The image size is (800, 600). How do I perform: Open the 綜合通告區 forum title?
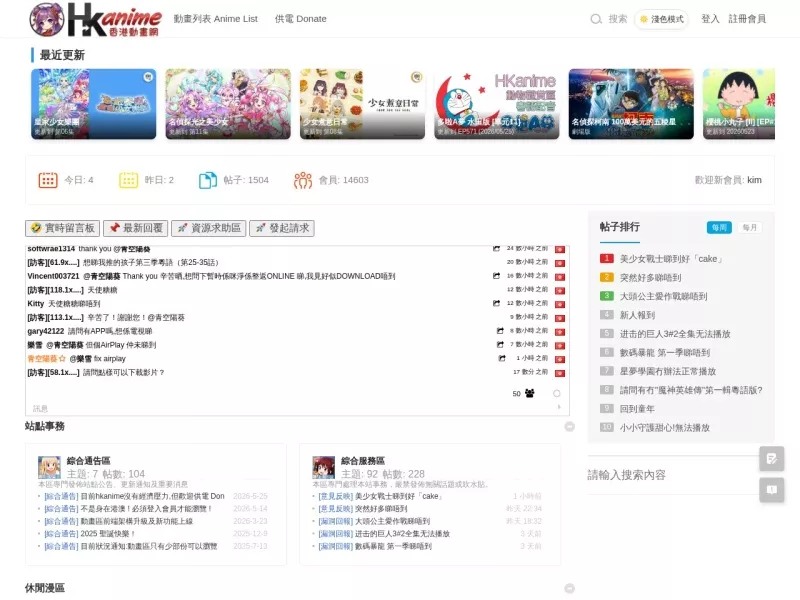coord(88,461)
